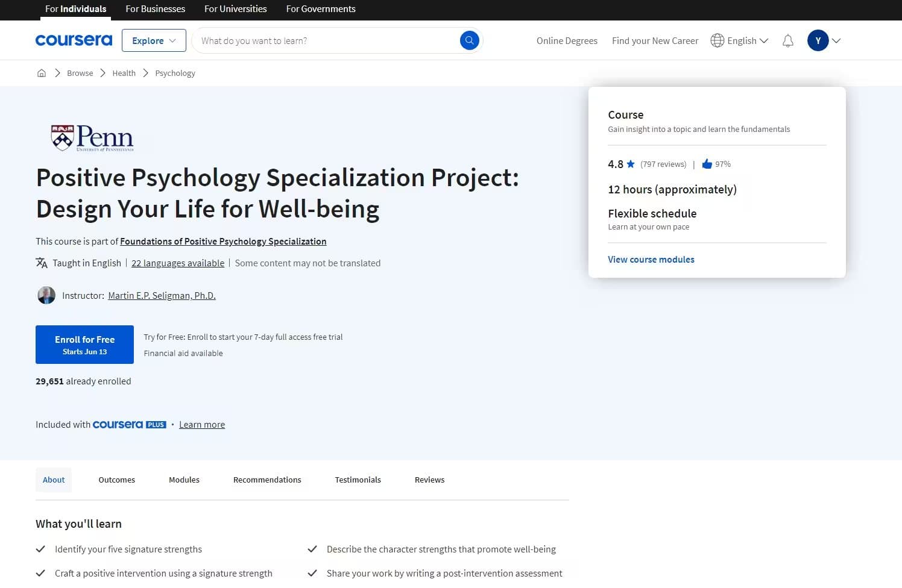Open the notifications bell
The image size is (902, 588).
pos(787,40)
